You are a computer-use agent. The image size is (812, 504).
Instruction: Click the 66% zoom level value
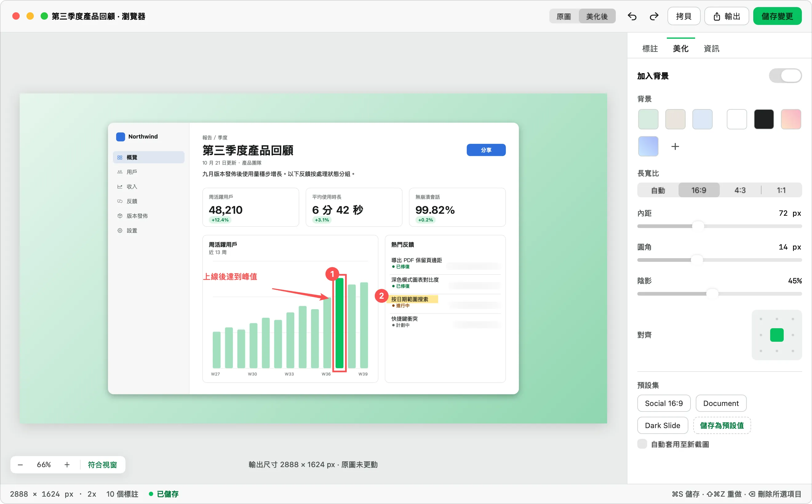[44, 465]
